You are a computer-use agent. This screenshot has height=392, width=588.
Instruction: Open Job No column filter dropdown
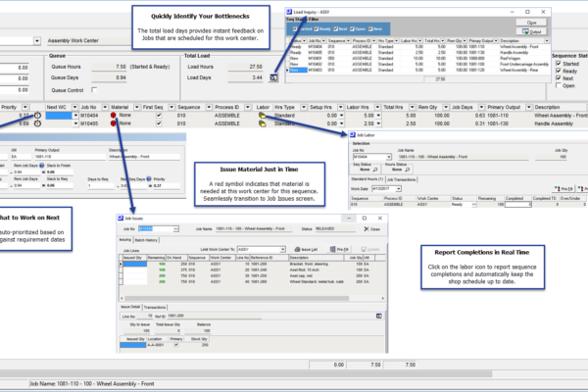[105, 107]
